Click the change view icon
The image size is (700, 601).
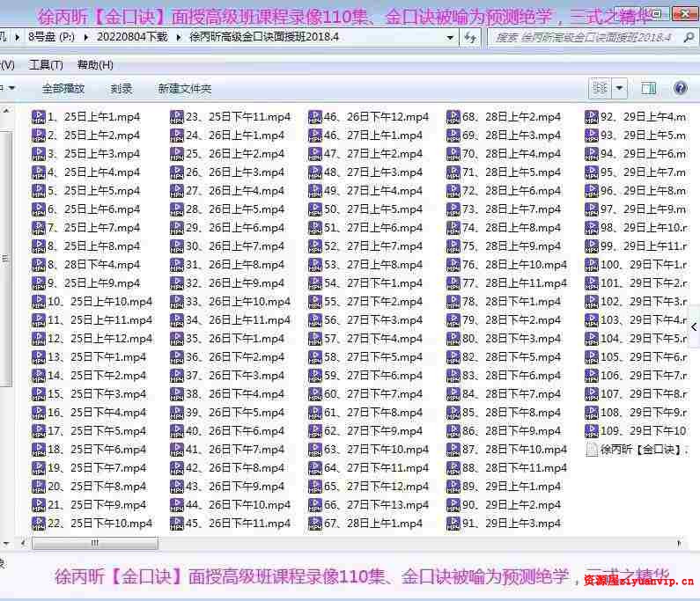pyautogui.click(x=600, y=88)
